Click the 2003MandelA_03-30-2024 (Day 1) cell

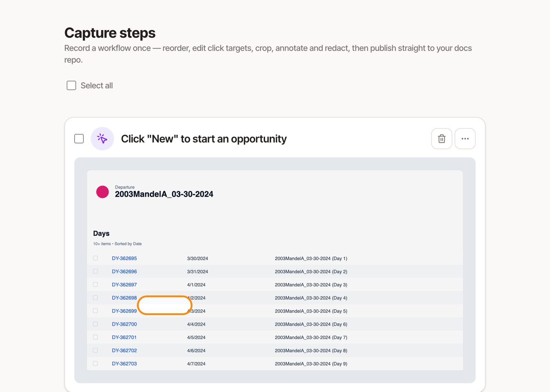click(x=311, y=259)
